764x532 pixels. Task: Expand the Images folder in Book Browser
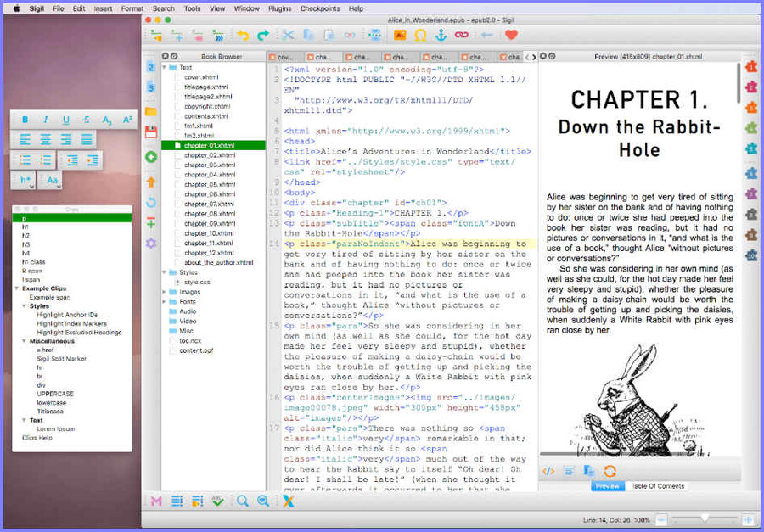164,291
